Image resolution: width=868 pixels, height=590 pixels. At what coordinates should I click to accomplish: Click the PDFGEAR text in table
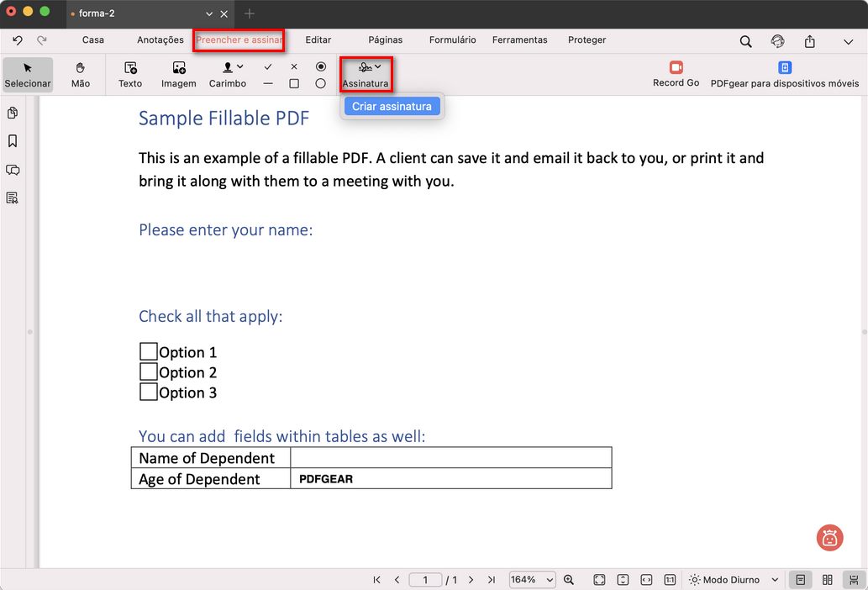325,479
